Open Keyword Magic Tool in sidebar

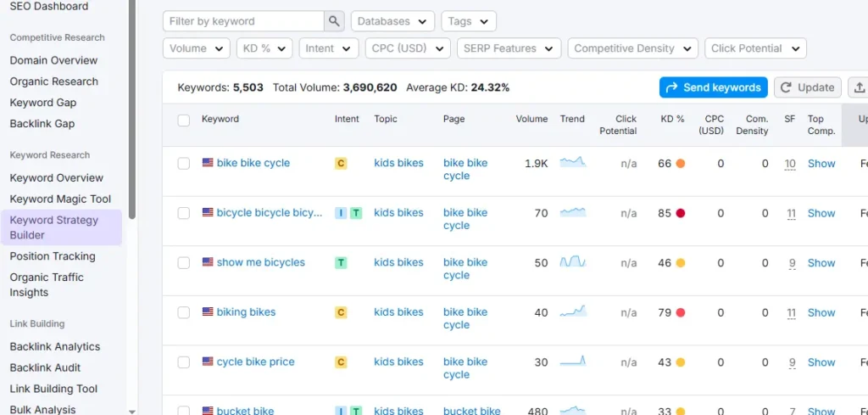(60, 199)
